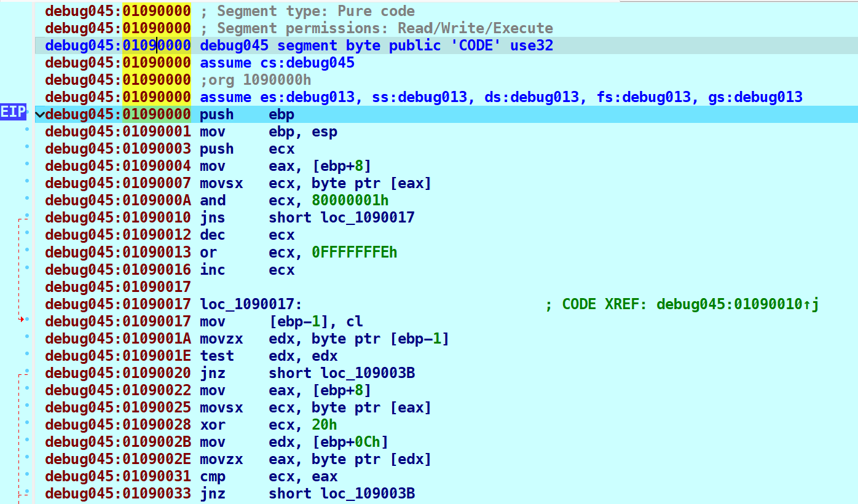Follow loc_1090017 target in jns instruction

[x=367, y=218]
